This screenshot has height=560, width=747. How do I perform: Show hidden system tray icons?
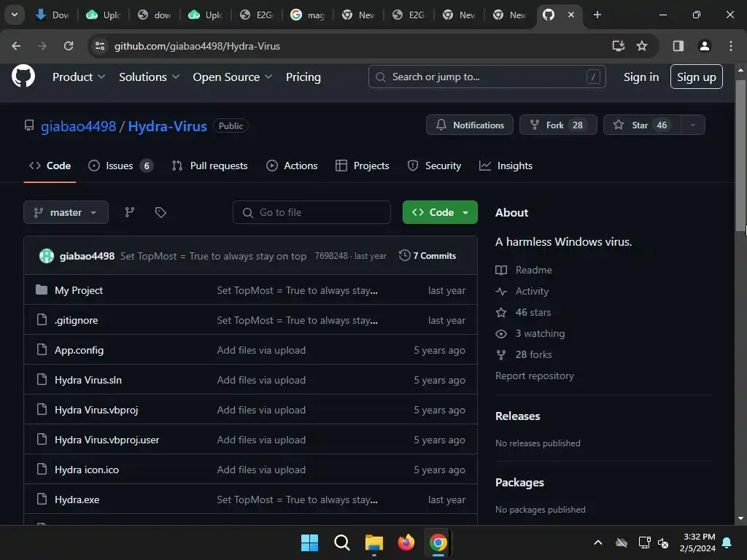598,542
